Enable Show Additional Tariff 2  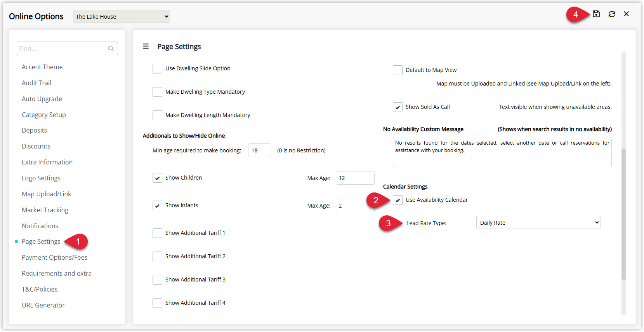tap(157, 256)
